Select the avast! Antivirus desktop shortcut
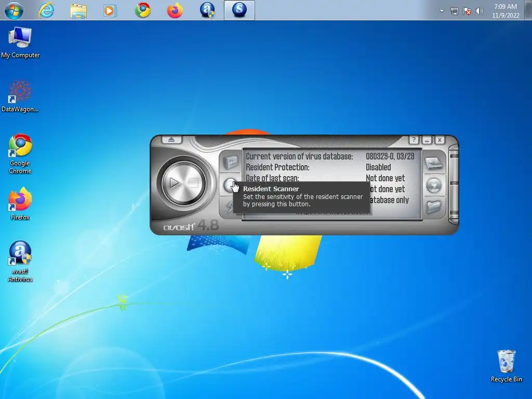532x399 pixels. [20, 262]
